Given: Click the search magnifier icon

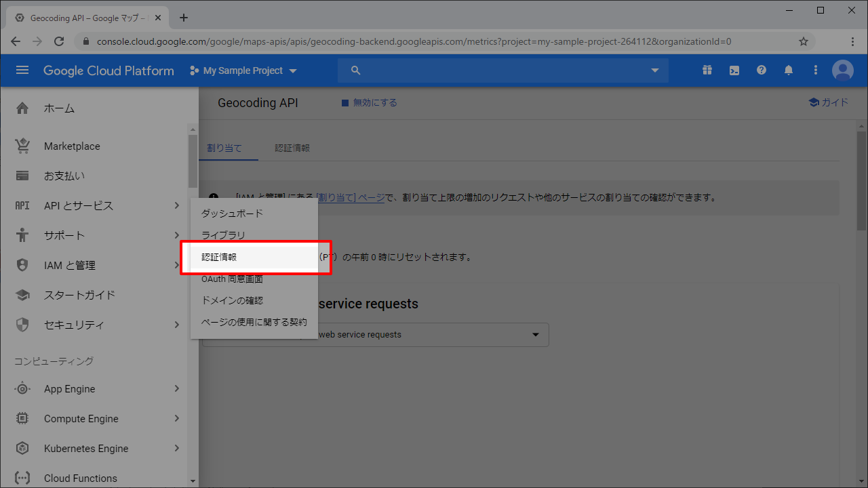Looking at the screenshot, I should tap(356, 70).
